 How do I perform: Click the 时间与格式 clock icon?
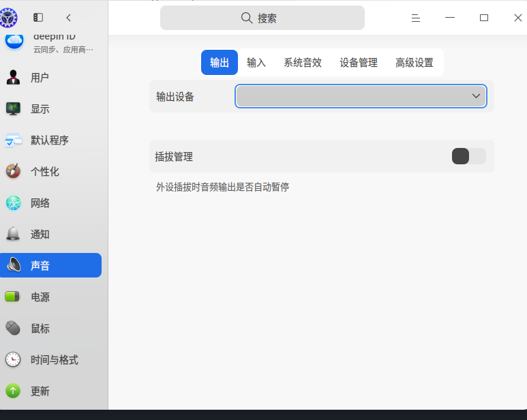[x=13, y=359]
